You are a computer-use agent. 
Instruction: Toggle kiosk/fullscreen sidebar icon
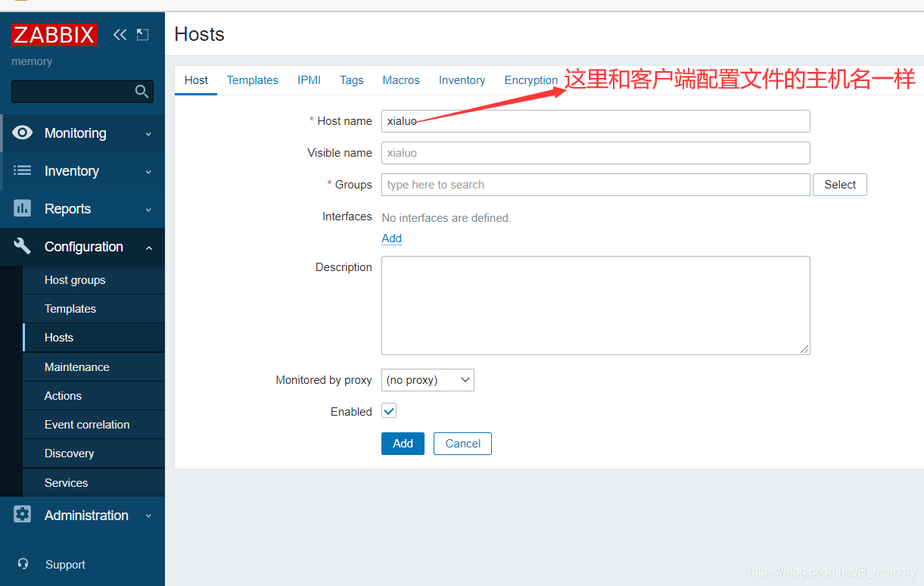pos(142,34)
